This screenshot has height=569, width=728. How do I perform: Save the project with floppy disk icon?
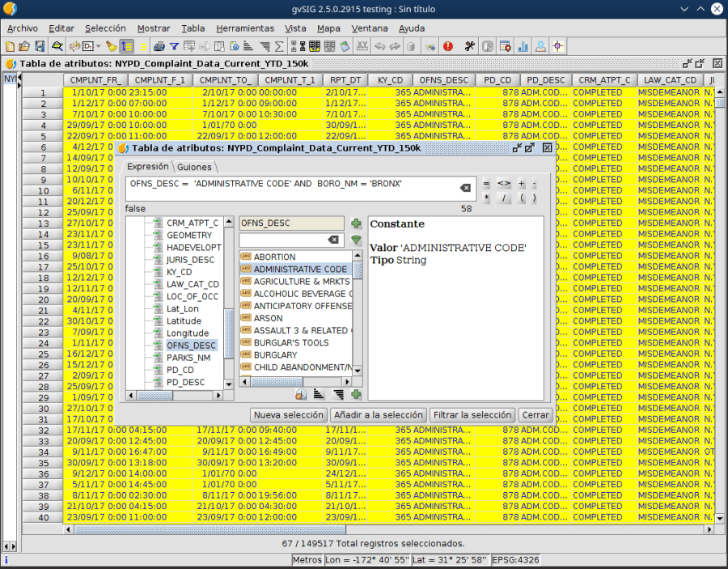tap(39, 46)
